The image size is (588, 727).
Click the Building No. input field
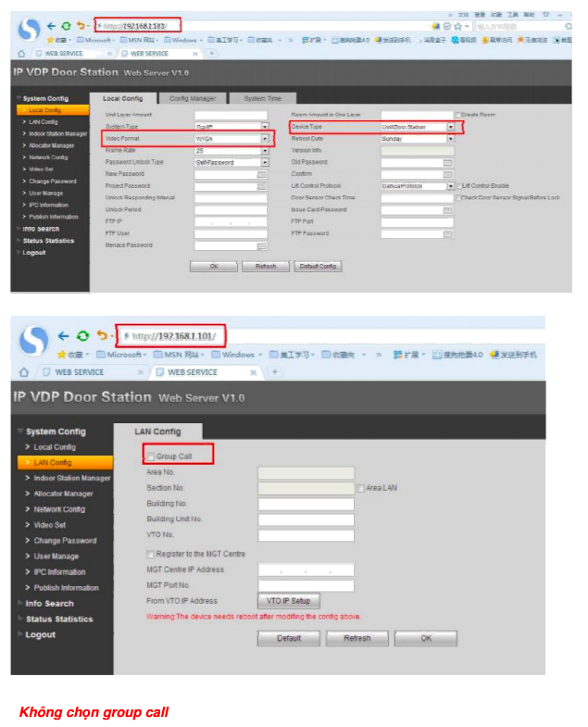click(x=306, y=505)
